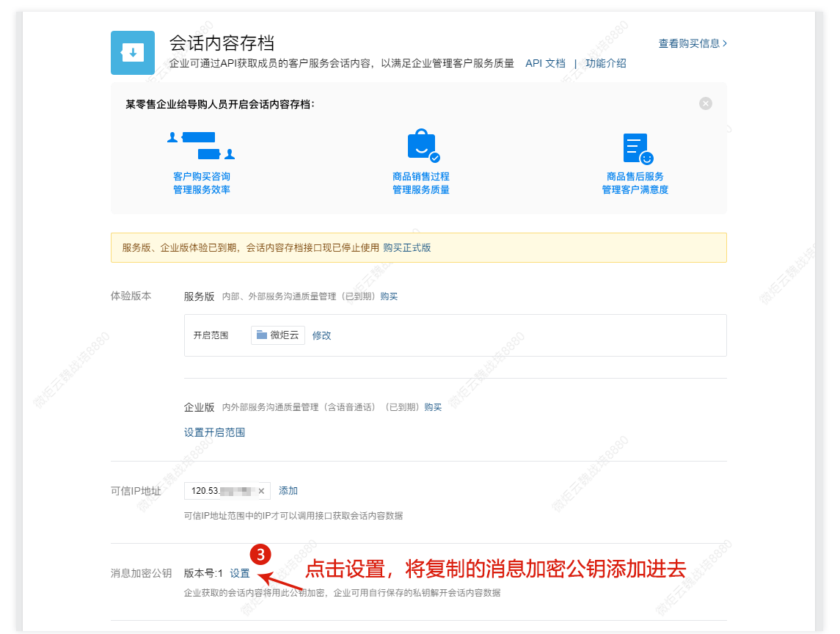Click 设置开启范围 link
840x634 pixels.
click(214, 432)
